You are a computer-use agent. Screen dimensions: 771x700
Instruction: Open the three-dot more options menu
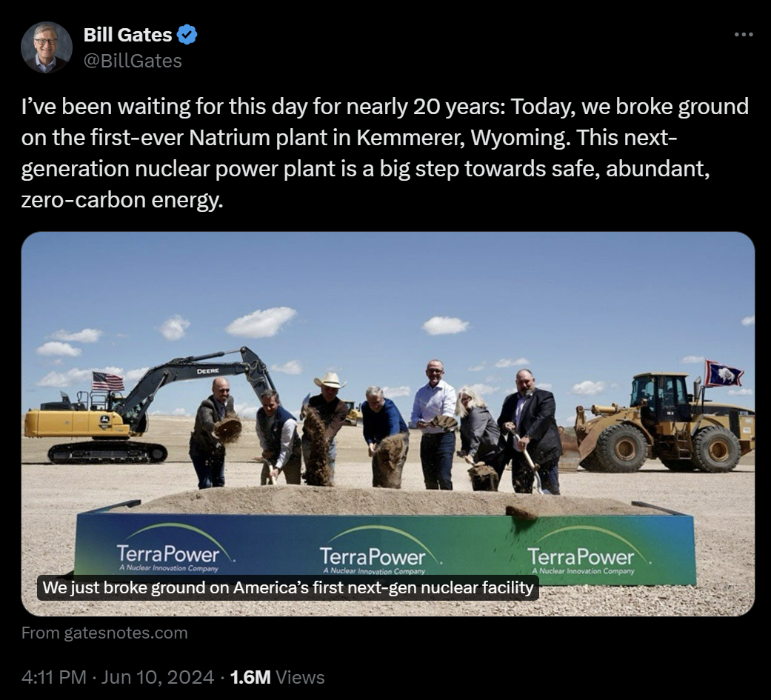click(x=744, y=34)
